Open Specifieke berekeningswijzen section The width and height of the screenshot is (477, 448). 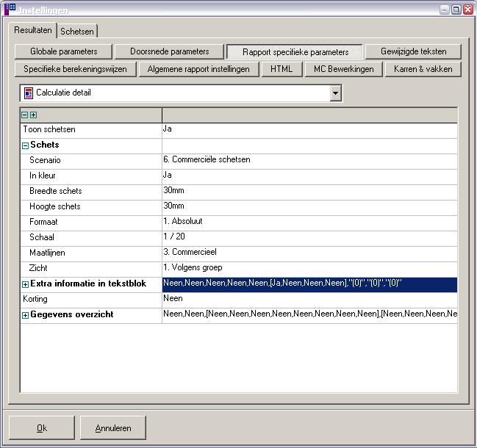tap(75, 69)
